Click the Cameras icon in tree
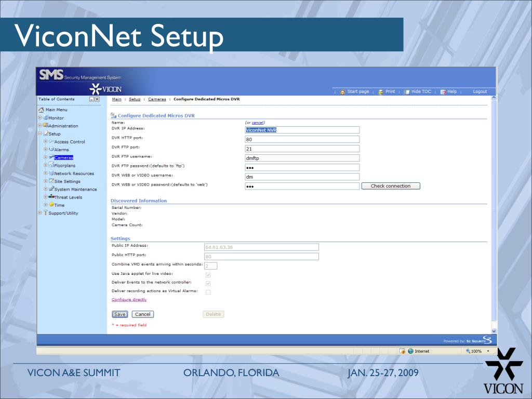The image size is (532, 399). 51,157
